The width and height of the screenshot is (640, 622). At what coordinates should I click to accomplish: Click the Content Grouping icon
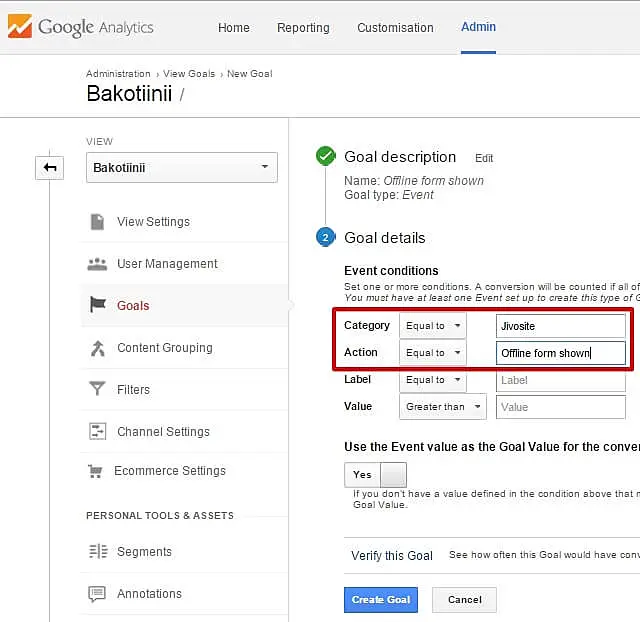coord(97,348)
